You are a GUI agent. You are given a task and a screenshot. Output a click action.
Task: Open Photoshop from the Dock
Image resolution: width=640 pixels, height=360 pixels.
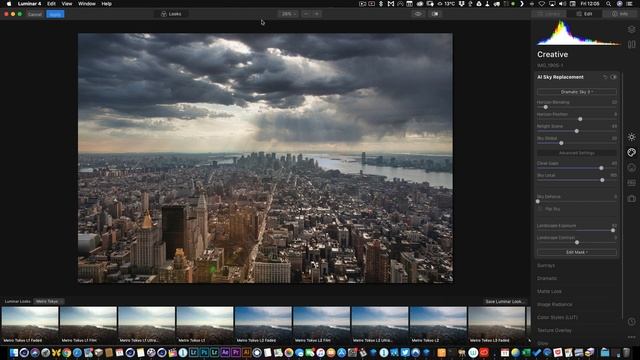(x=204, y=352)
